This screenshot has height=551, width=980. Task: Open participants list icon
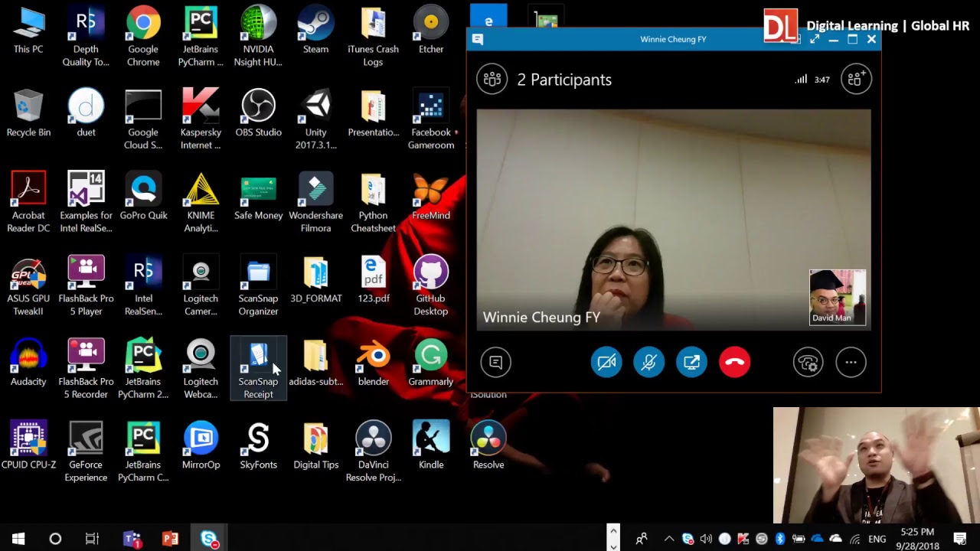492,80
